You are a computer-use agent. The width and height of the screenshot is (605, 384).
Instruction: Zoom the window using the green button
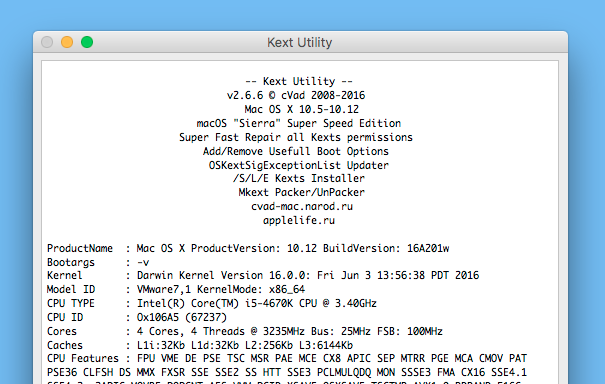87,42
